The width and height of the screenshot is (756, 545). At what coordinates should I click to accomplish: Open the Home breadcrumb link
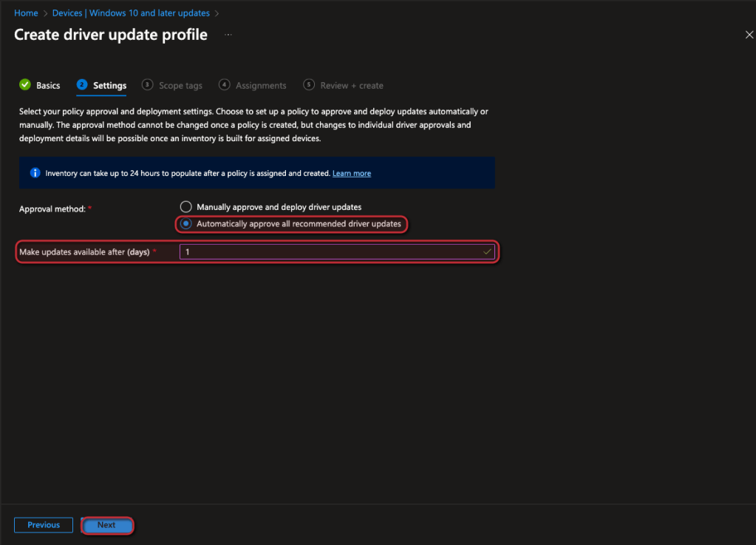pos(26,13)
